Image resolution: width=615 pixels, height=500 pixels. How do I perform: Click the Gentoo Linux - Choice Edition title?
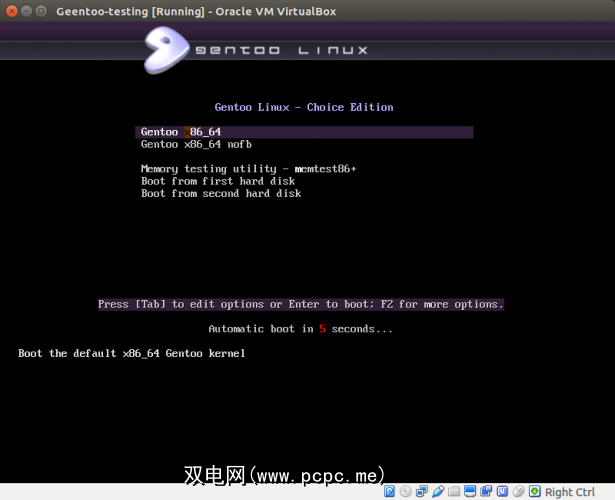304,107
